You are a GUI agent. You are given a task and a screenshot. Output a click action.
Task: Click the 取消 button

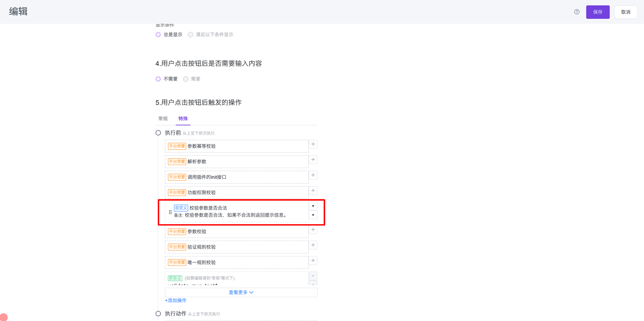(x=626, y=12)
